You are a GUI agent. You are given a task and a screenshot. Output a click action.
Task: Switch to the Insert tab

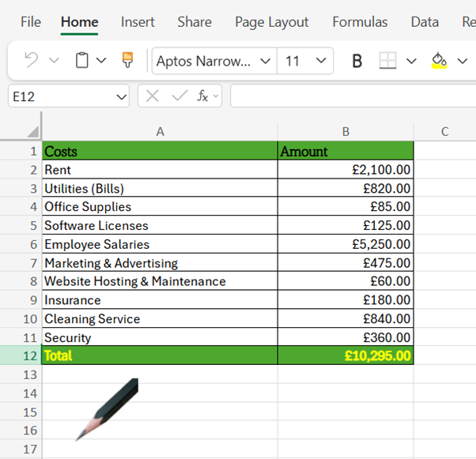138,22
